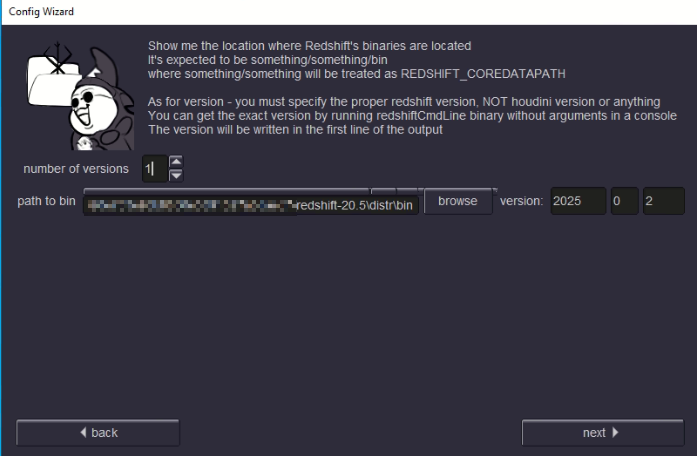The width and height of the screenshot is (697, 456).
Task: Click the down arrow of the versions spinner
Action: (176, 175)
